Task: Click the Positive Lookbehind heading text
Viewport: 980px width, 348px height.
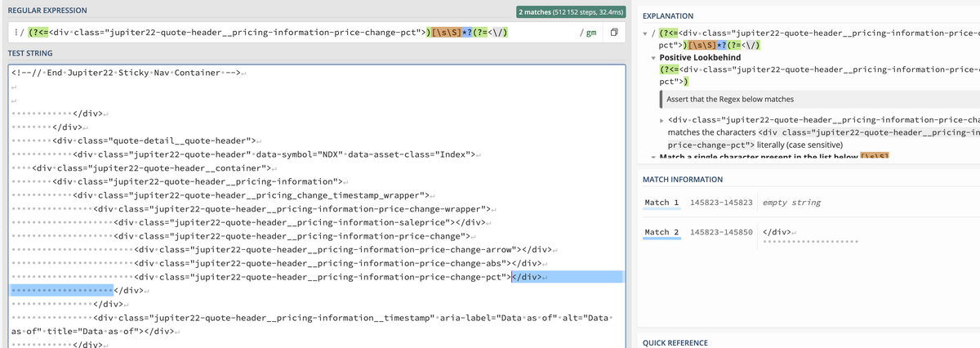Action: tap(700, 58)
